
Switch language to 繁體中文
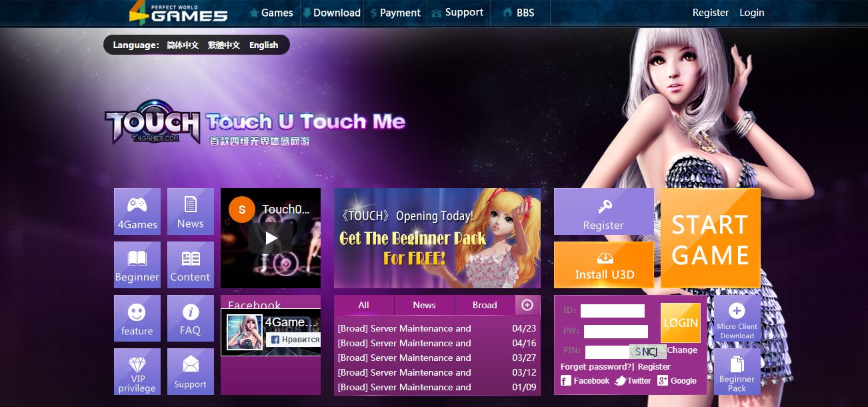pos(224,45)
